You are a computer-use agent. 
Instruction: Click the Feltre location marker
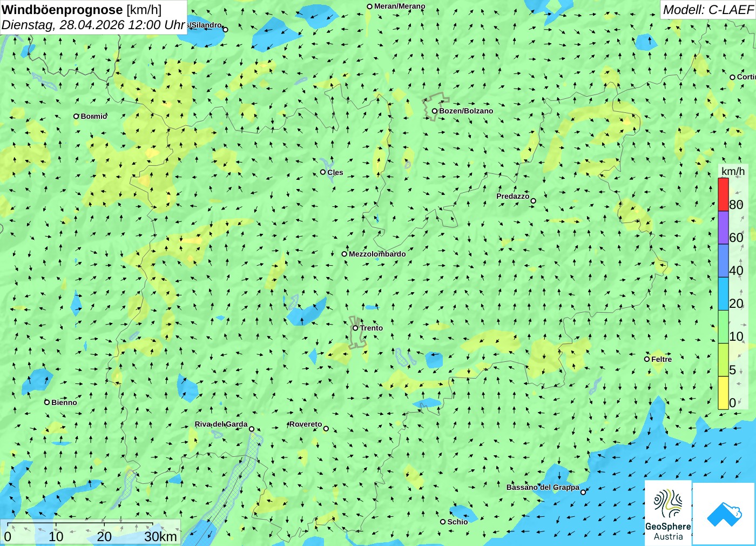647,359
